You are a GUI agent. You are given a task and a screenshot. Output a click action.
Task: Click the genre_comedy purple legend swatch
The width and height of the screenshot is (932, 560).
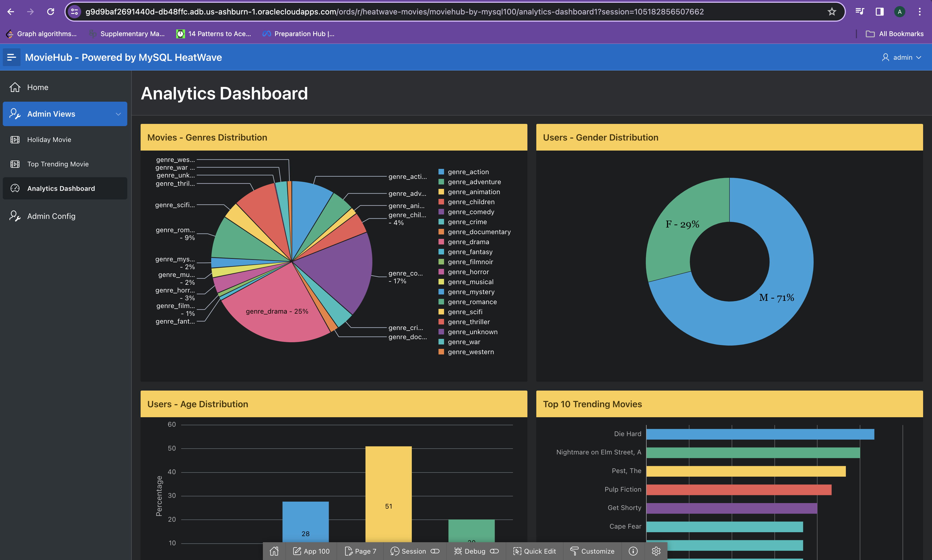click(x=441, y=212)
